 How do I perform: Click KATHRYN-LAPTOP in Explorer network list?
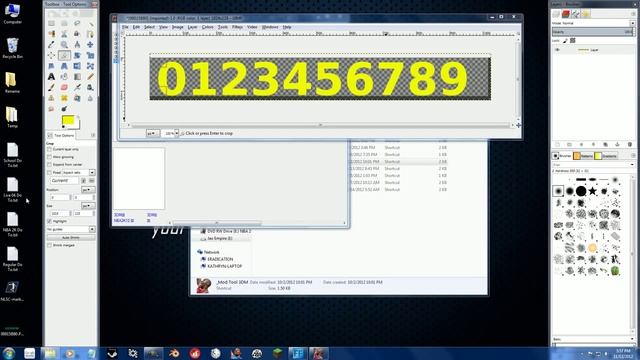coord(224,266)
